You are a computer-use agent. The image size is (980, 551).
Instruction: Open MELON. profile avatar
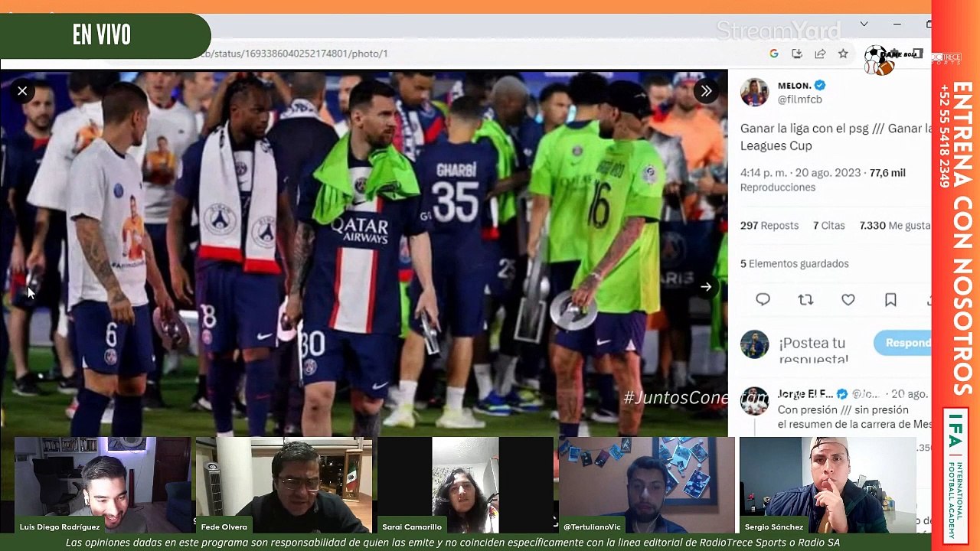pos(754,92)
